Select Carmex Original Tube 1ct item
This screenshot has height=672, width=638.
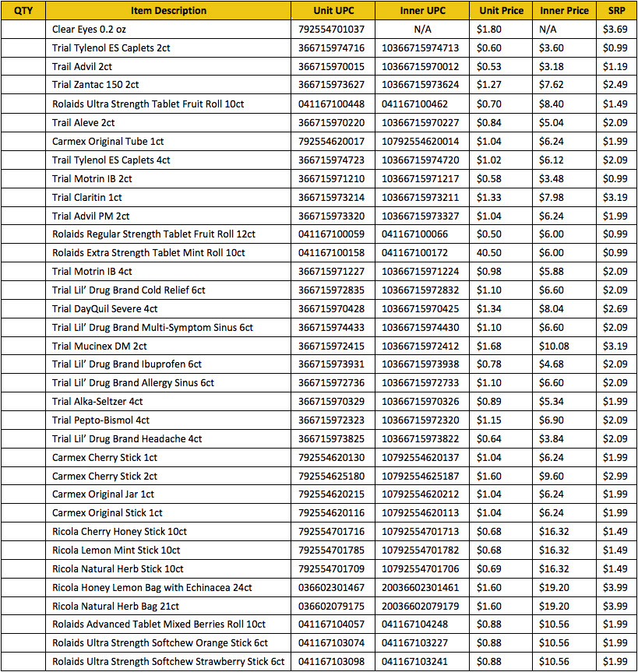(x=108, y=142)
